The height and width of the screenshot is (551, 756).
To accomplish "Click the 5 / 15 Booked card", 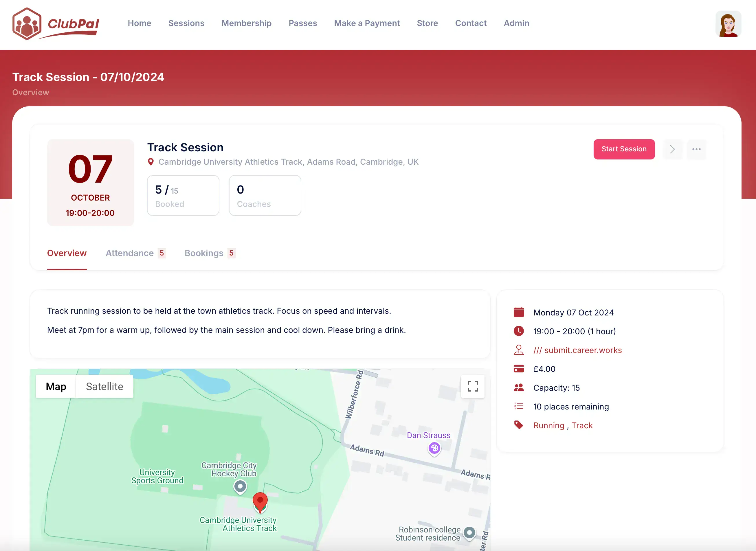I will coord(183,195).
